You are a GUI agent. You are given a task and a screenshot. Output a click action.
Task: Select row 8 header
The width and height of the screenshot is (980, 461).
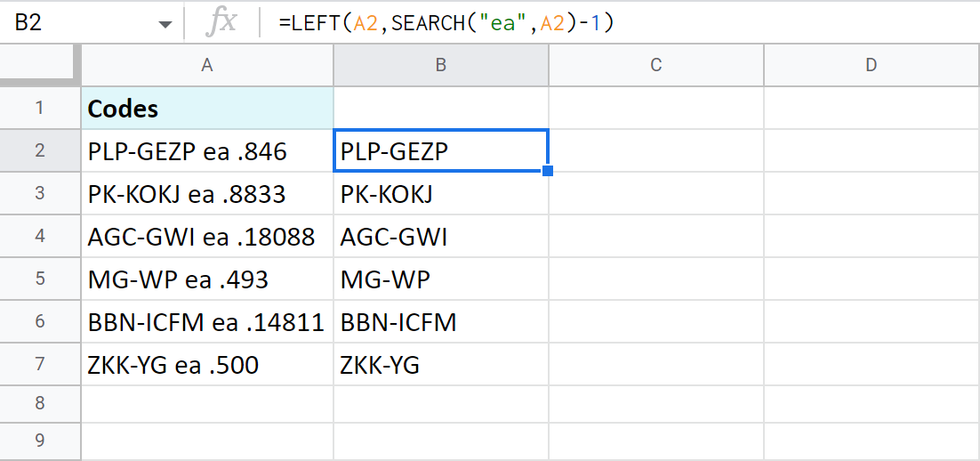point(40,403)
